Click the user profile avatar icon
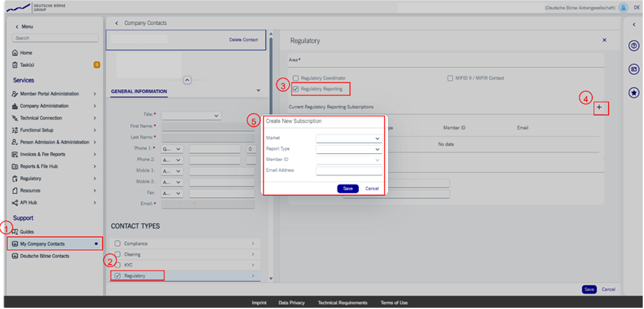644x309 pixels. tap(623, 8)
